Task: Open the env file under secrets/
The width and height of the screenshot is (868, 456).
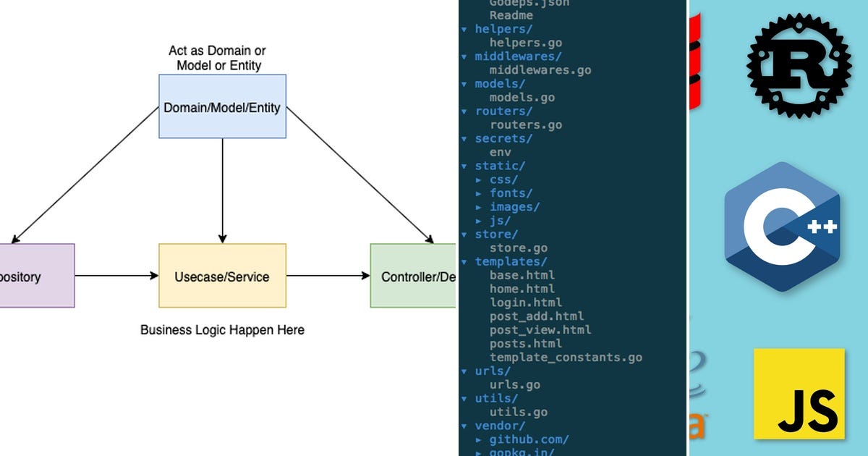Action: tap(501, 152)
